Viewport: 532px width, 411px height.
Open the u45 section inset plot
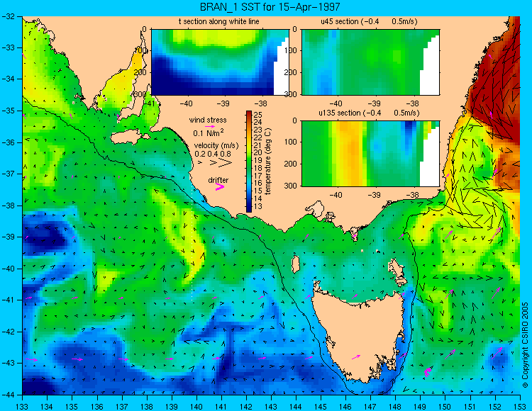[x=370, y=62]
